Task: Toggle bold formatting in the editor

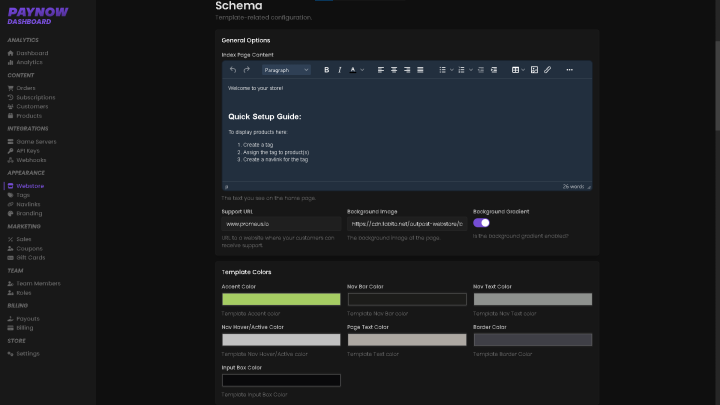Action: (x=327, y=70)
